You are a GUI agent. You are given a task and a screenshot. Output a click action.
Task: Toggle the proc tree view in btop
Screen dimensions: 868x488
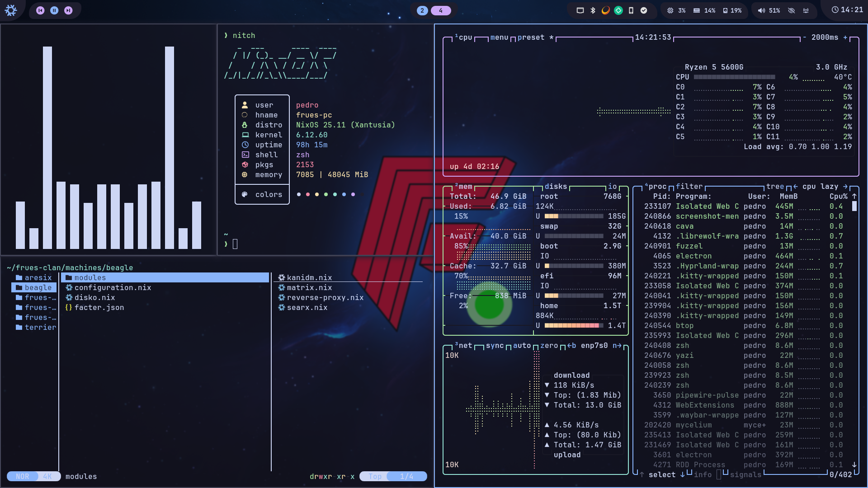[775, 186]
